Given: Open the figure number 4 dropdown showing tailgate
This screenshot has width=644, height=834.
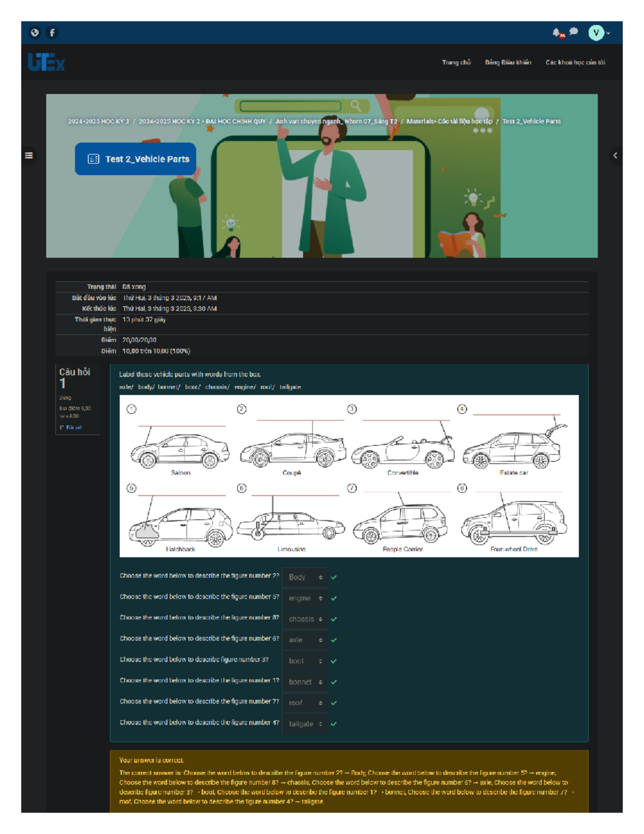Looking at the screenshot, I should point(305,724).
